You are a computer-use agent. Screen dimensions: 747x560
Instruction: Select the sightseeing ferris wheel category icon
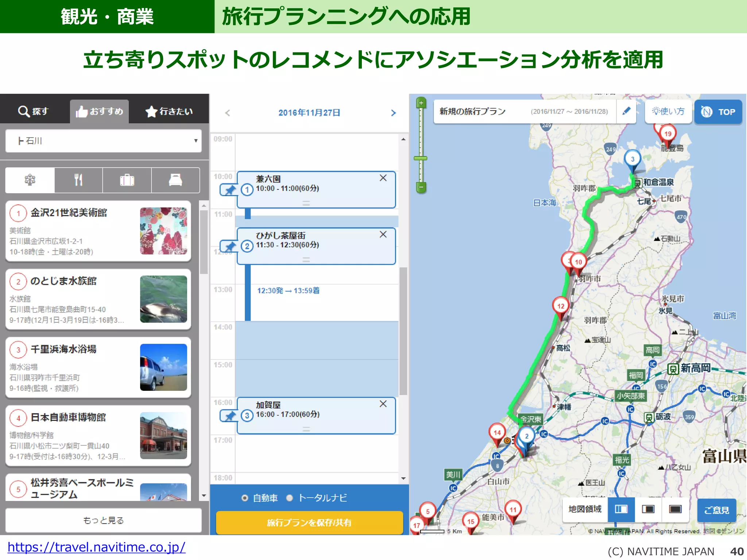30,180
